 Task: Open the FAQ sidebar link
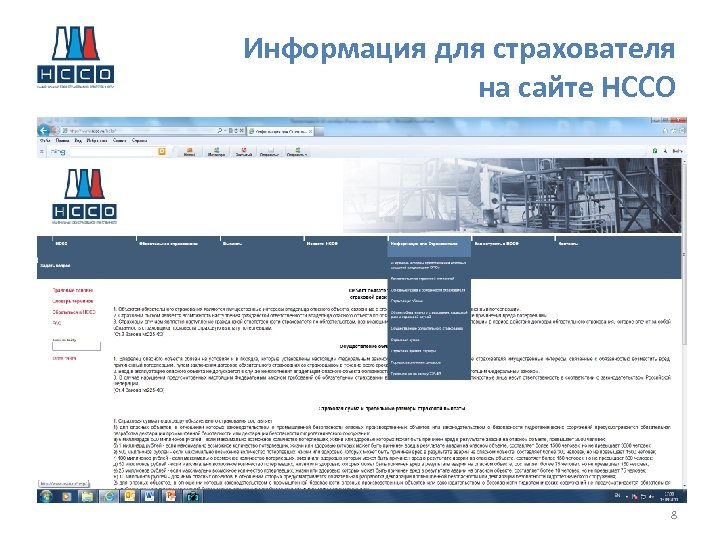click(x=57, y=323)
